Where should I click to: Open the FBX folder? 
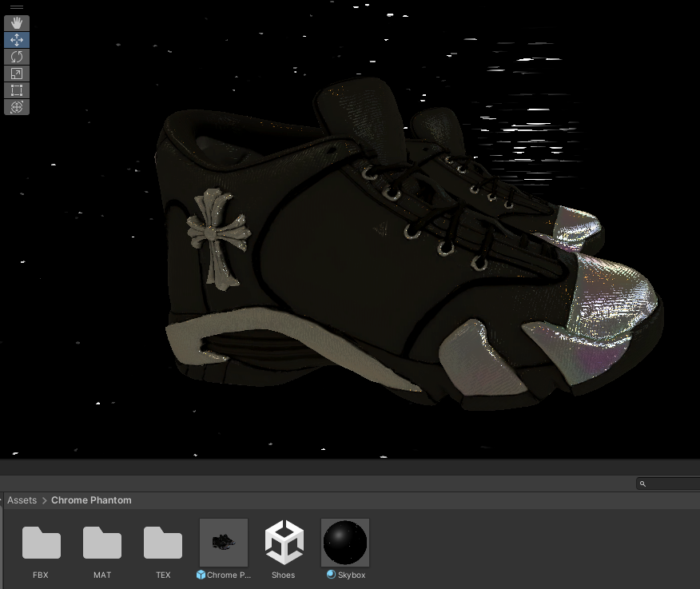(x=41, y=543)
